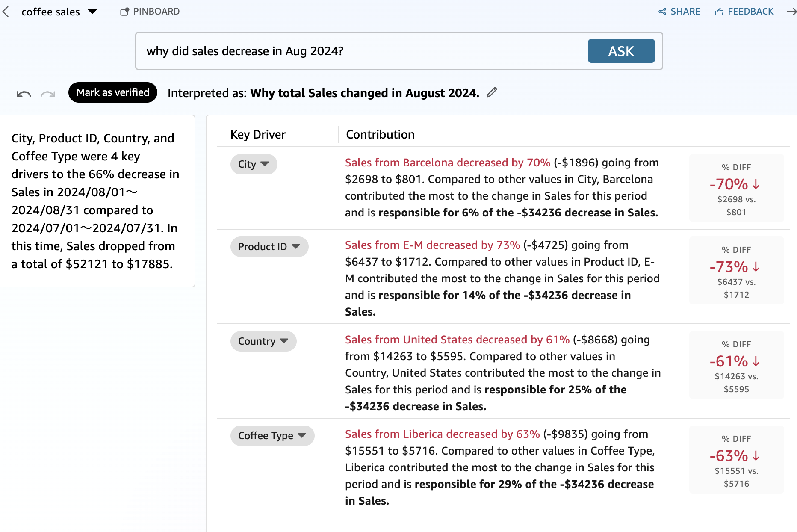Click the -61% diff card for United States
The height and width of the screenshot is (532, 797).
(x=736, y=365)
